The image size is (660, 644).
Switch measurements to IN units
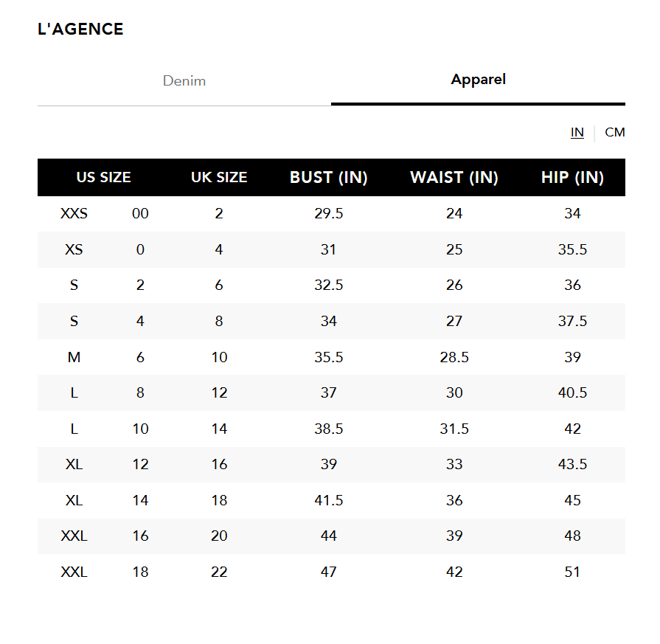[577, 133]
